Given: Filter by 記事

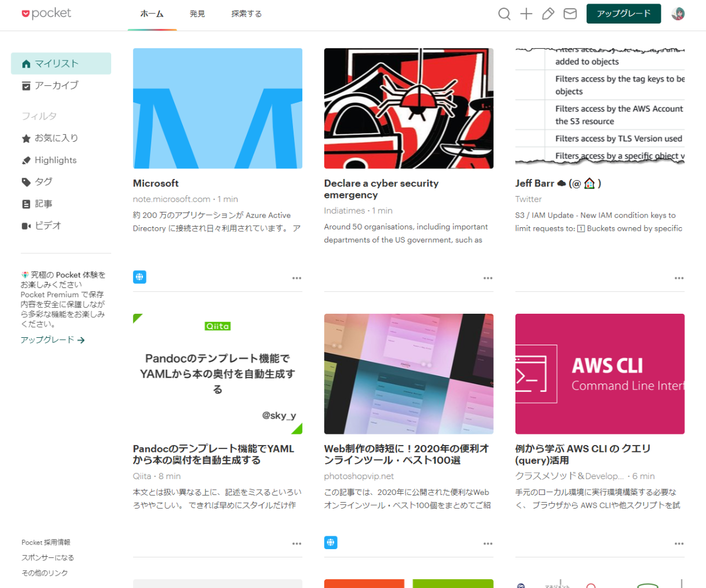Looking at the screenshot, I should (x=61, y=204).
